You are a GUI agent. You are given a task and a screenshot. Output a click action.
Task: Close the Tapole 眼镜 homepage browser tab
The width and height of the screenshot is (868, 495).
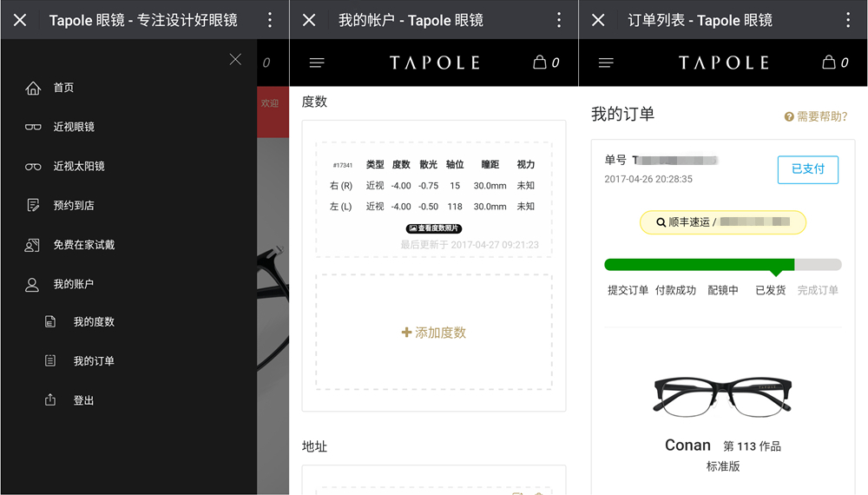coord(20,20)
